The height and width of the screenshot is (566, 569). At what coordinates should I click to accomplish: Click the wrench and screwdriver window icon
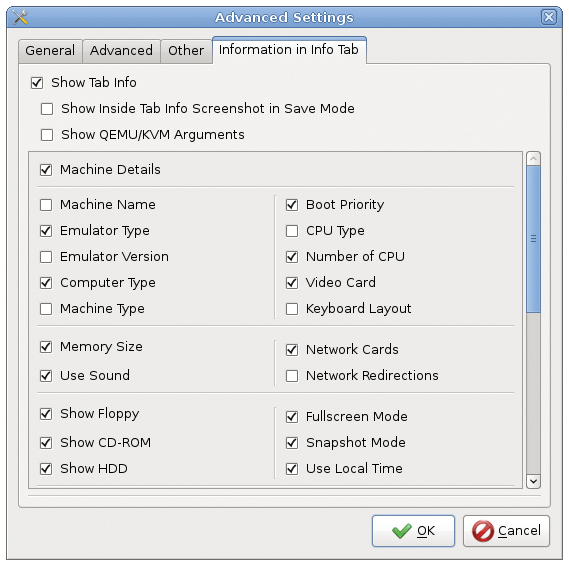(20, 17)
